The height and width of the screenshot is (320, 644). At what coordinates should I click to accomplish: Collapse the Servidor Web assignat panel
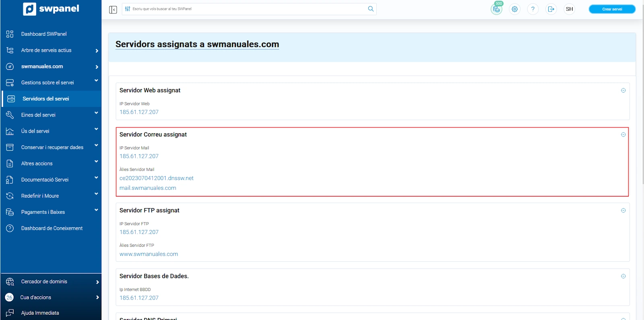coord(623,90)
